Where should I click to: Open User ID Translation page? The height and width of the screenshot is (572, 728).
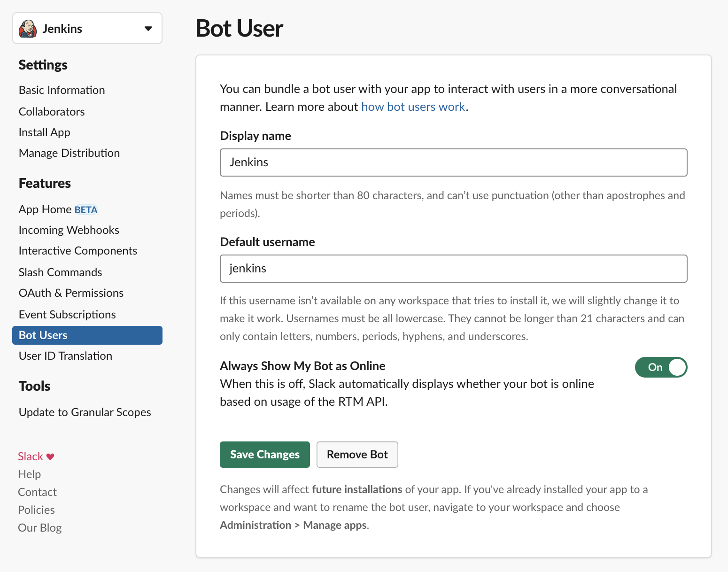(x=66, y=356)
